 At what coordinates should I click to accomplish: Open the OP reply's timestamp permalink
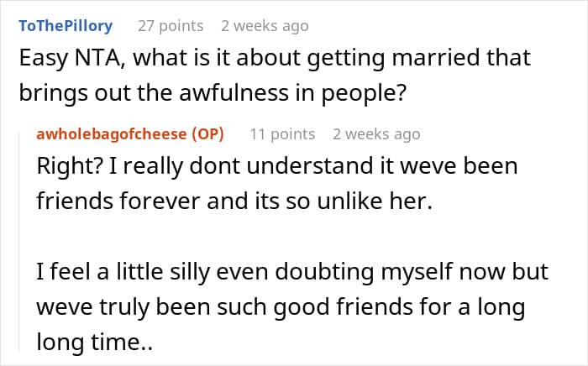pos(376,134)
